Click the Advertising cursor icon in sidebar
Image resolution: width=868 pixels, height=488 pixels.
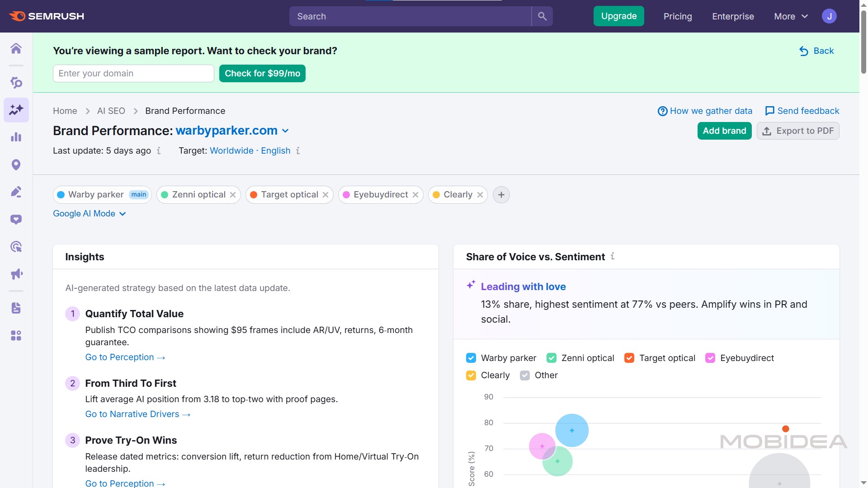tap(16, 247)
